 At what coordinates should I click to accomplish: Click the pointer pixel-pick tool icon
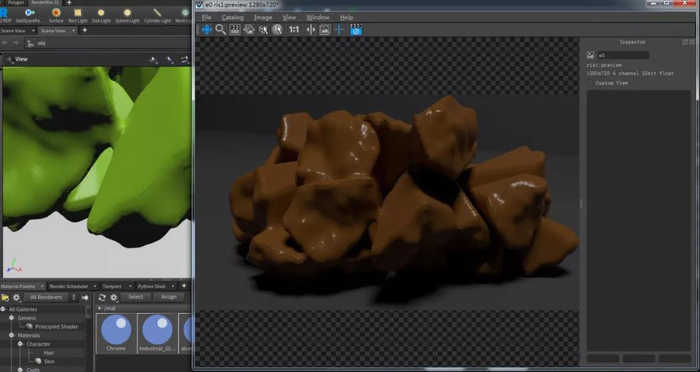277,29
